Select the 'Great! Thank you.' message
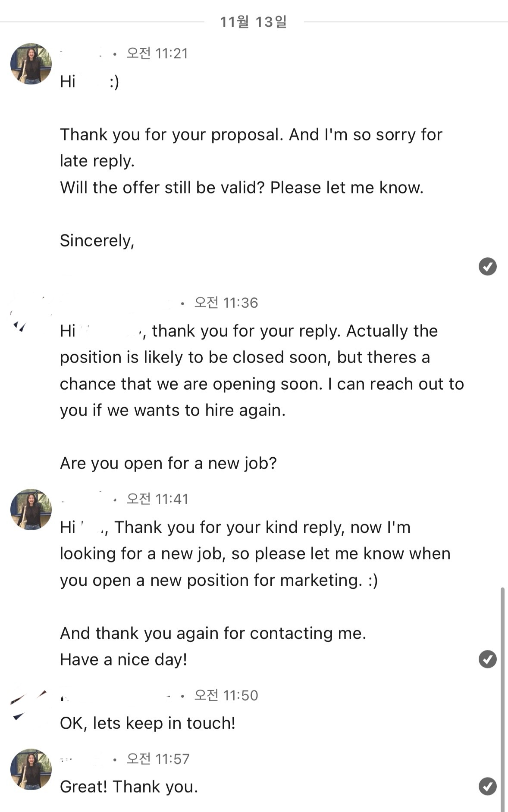Viewport: 508px width, 812px height. click(x=129, y=787)
